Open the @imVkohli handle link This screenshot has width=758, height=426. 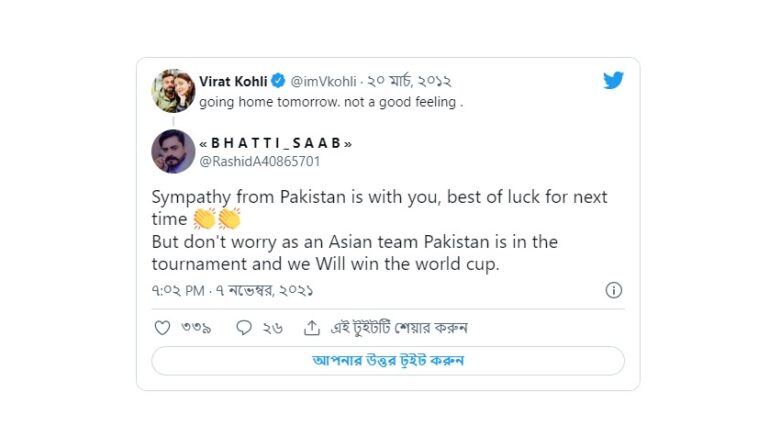323,81
